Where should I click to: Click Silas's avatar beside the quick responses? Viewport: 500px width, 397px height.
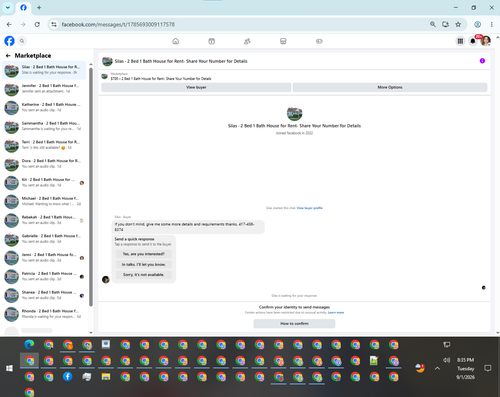[106, 279]
